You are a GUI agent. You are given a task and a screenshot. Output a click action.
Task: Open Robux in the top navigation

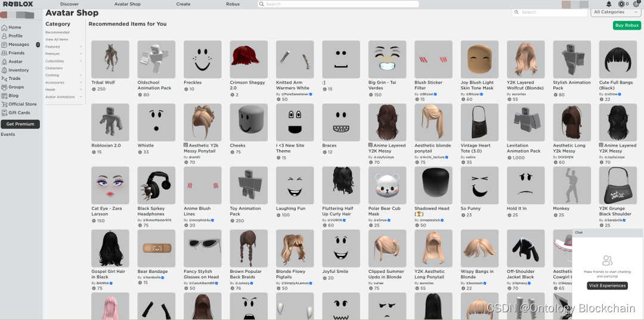233,4
